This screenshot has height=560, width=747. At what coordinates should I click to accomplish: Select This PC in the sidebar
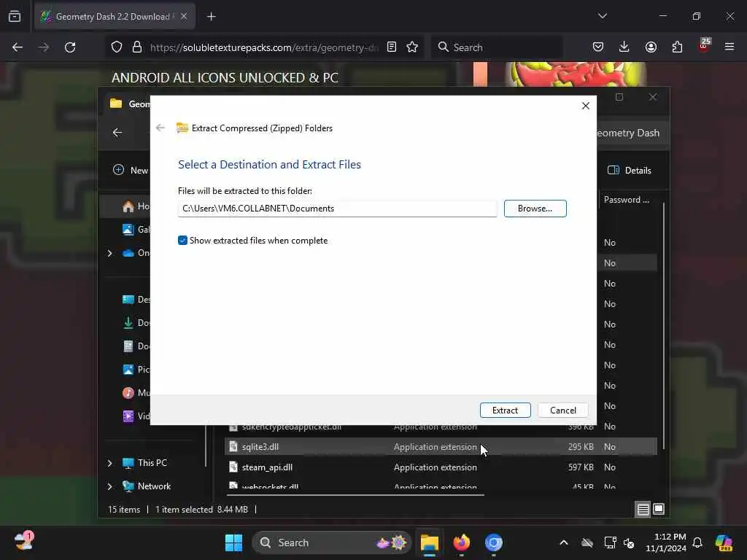tap(145, 463)
